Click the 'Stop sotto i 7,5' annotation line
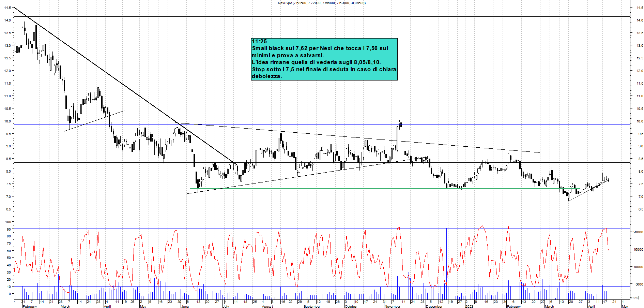 [x=324, y=69]
